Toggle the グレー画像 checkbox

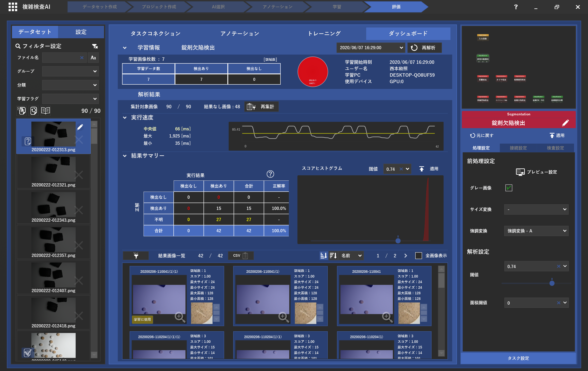point(509,188)
